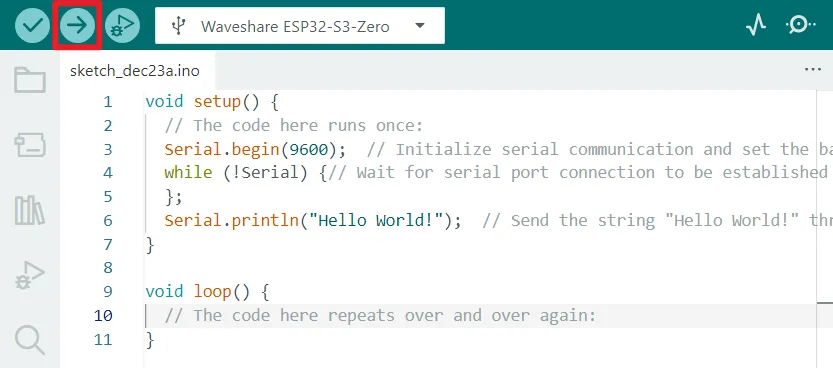Click the USB icon in board selector
The height and width of the screenshot is (368, 833).
[179, 25]
